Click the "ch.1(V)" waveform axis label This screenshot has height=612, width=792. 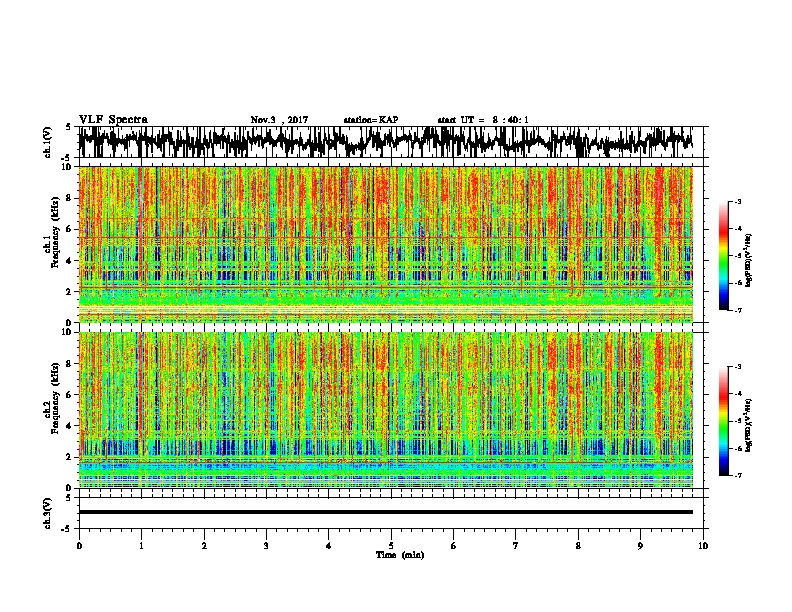(x=48, y=142)
